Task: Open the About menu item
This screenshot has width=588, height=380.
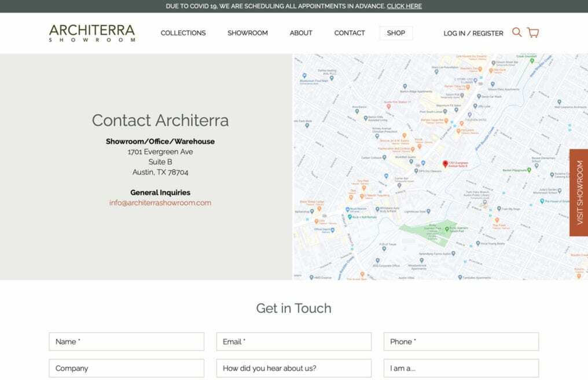Action: [301, 33]
